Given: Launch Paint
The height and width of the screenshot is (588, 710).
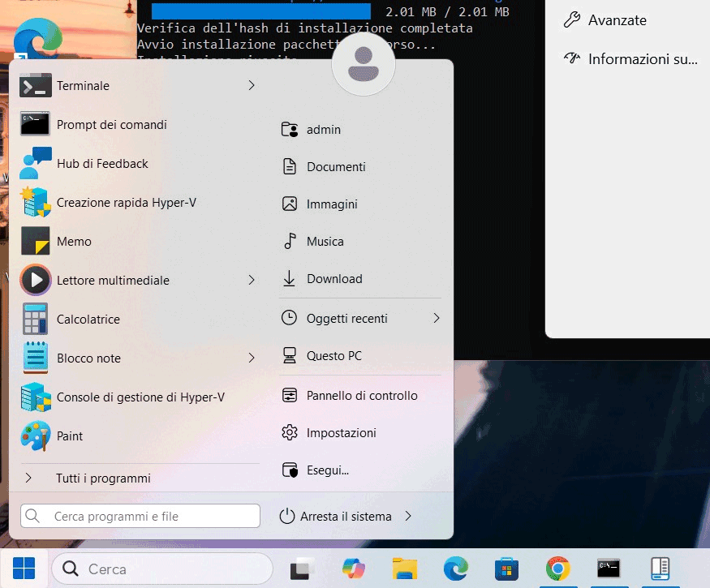Looking at the screenshot, I should pyautogui.click(x=70, y=436).
